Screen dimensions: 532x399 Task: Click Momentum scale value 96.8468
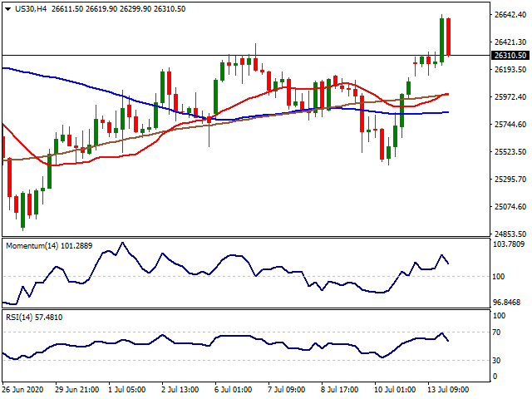tap(506, 303)
